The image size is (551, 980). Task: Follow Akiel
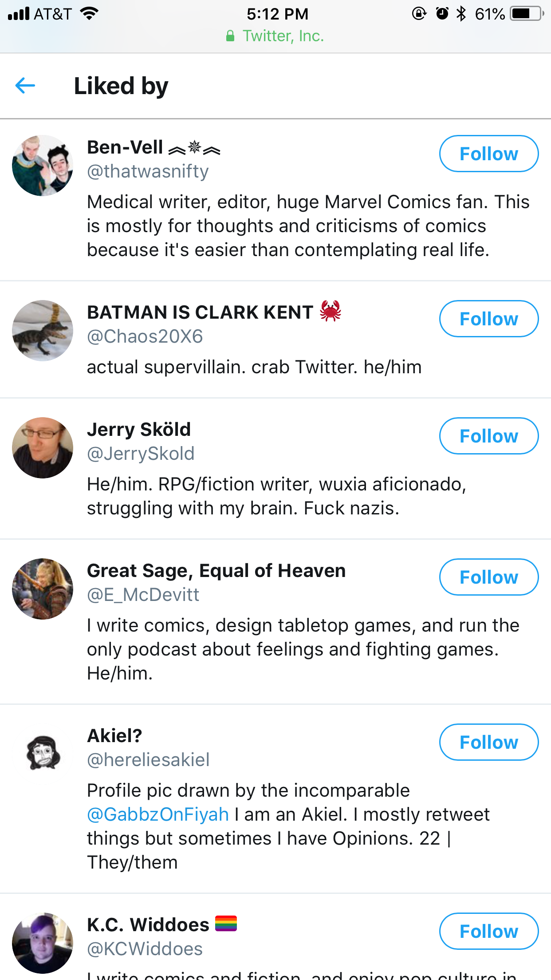[489, 742]
